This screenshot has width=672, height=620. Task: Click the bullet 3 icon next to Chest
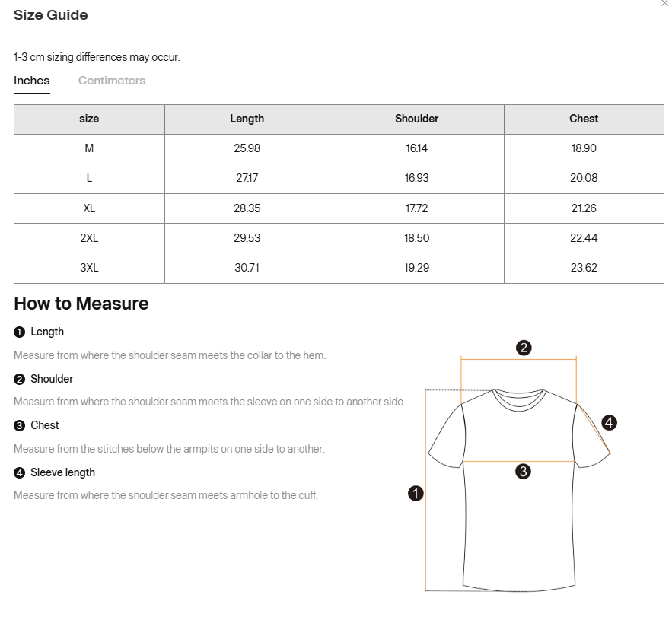(x=20, y=426)
